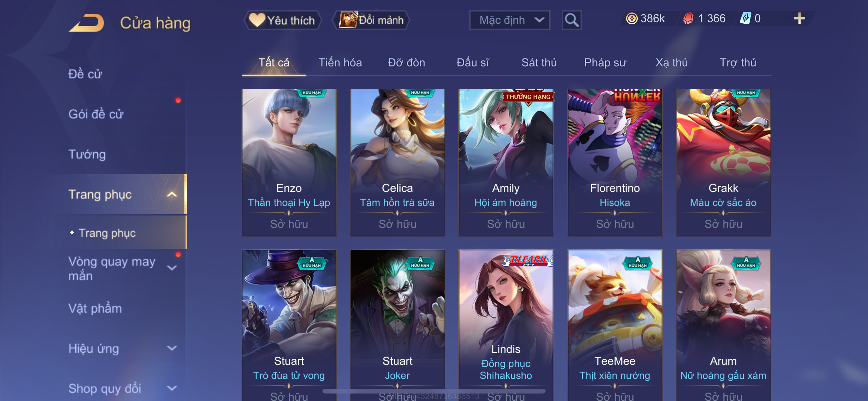Image resolution: width=868 pixels, height=401 pixels.
Task: Collapse the Trang phục sidebar section
Action: (172, 194)
